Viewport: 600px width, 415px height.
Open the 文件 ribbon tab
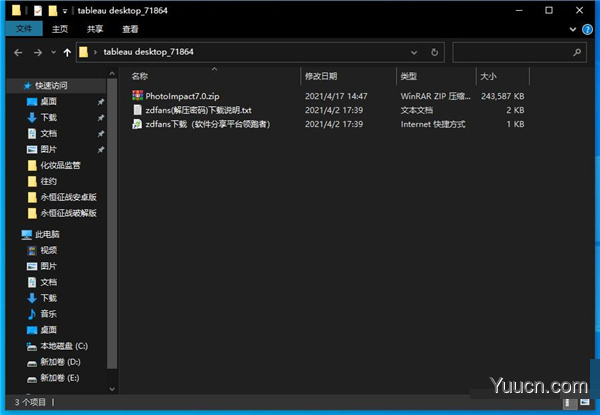[24, 29]
